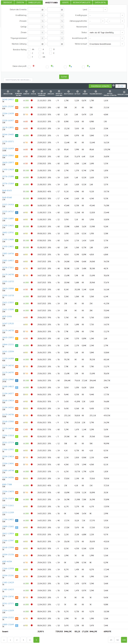Switch to Beobachtungsliste tab
This screenshot has width=128, height=644.
82,3
